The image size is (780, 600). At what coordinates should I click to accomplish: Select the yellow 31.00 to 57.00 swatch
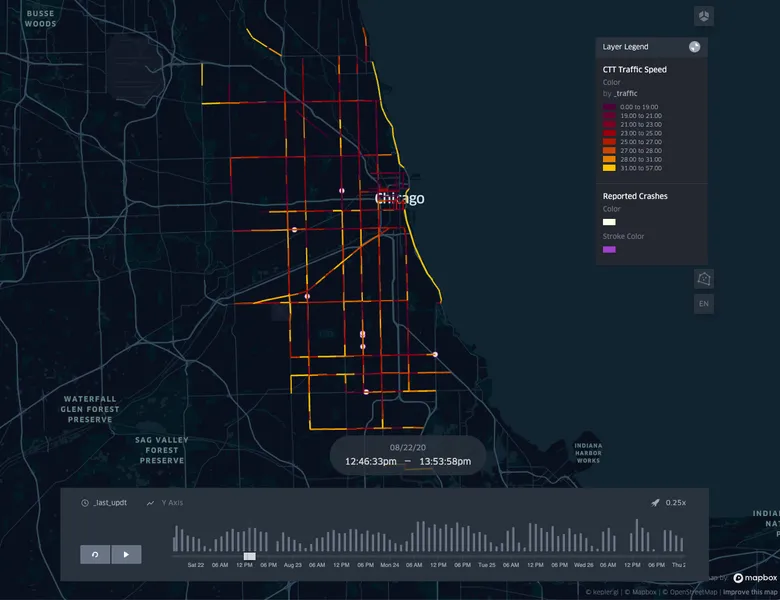pos(609,168)
